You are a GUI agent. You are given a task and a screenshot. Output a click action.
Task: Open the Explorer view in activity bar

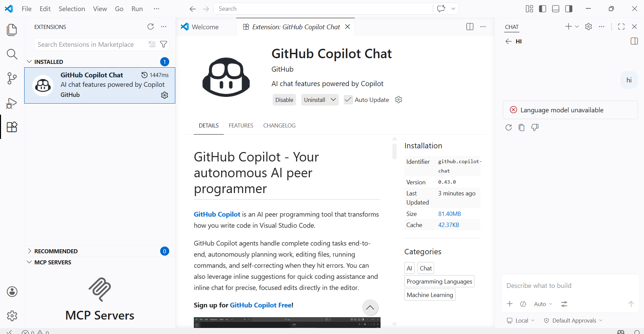(12, 30)
